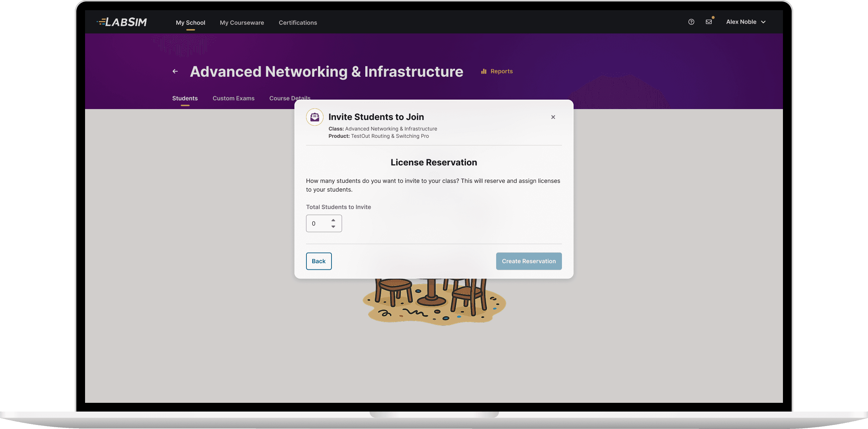Screen dimensions: 868x429
Task: Increase student count with up arrow
Action: tap(333, 220)
